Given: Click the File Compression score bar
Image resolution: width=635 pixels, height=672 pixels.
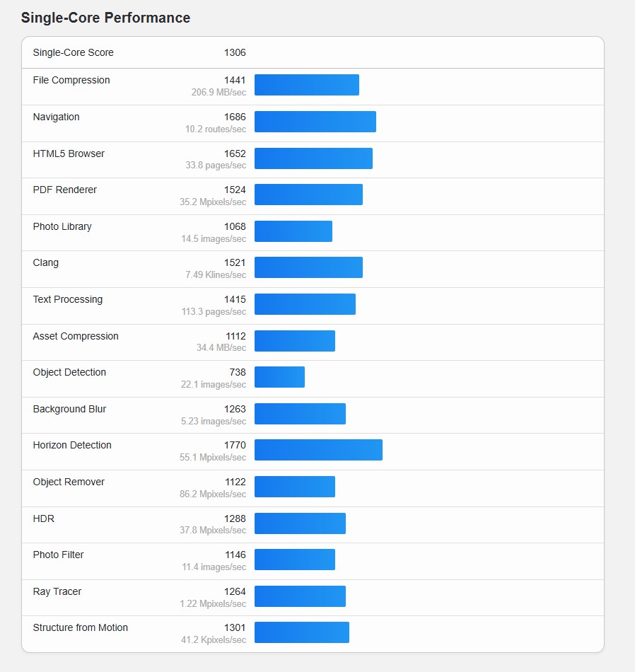Looking at the screenshot, I should [x=307, y=85].
